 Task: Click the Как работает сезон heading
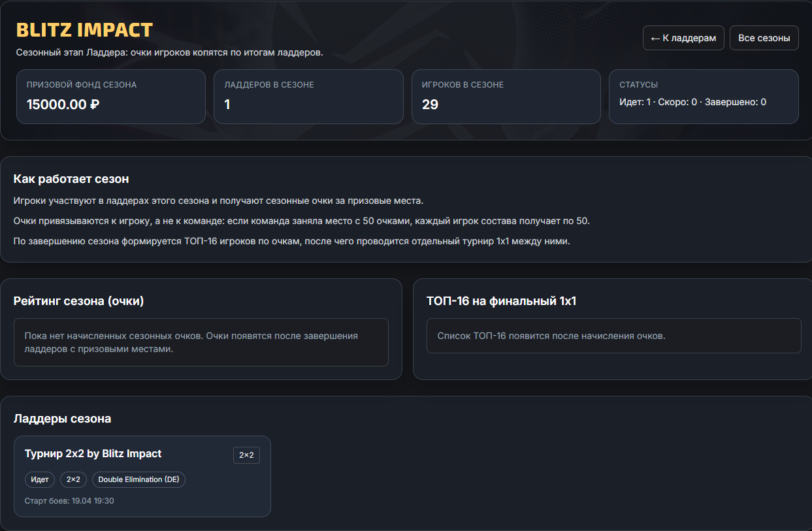point(71,179)
